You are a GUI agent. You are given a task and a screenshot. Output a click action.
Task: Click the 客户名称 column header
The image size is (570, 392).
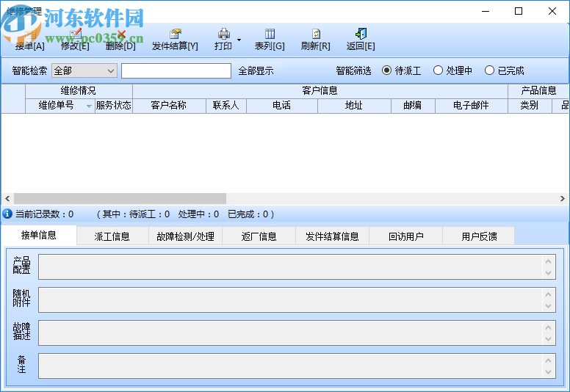(x=169, y=106)
